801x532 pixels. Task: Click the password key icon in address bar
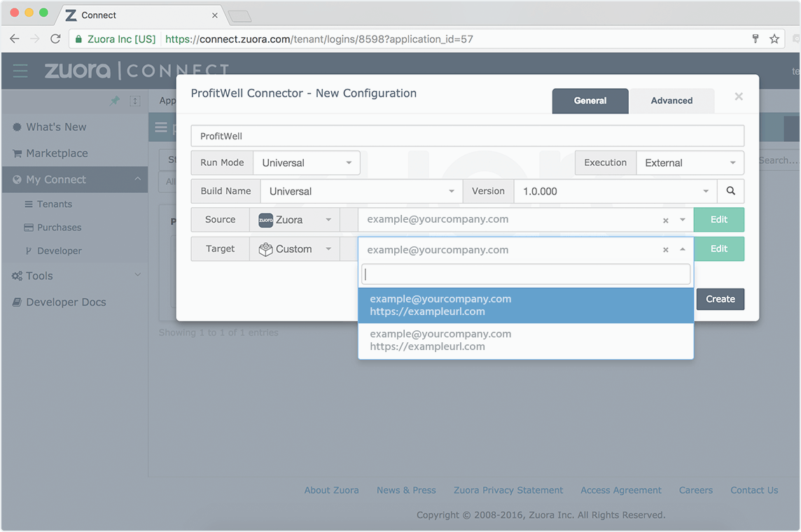tap(755, 38)
